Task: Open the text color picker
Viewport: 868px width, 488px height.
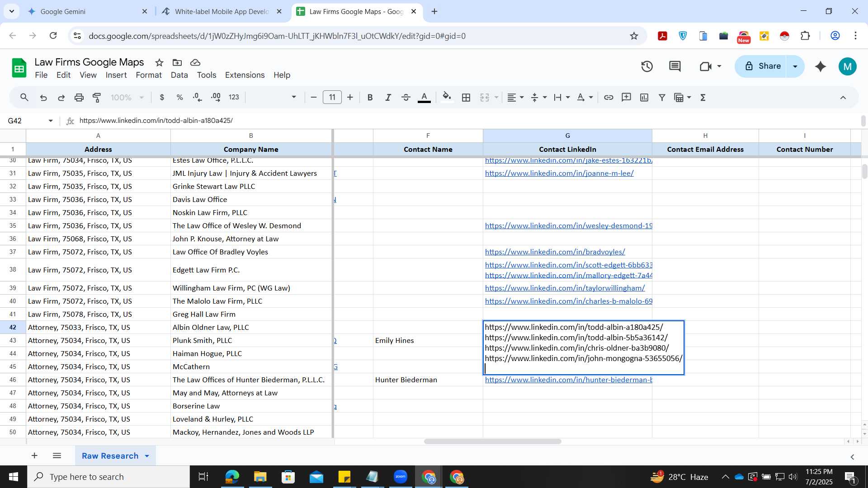Action: click(424, 97)
